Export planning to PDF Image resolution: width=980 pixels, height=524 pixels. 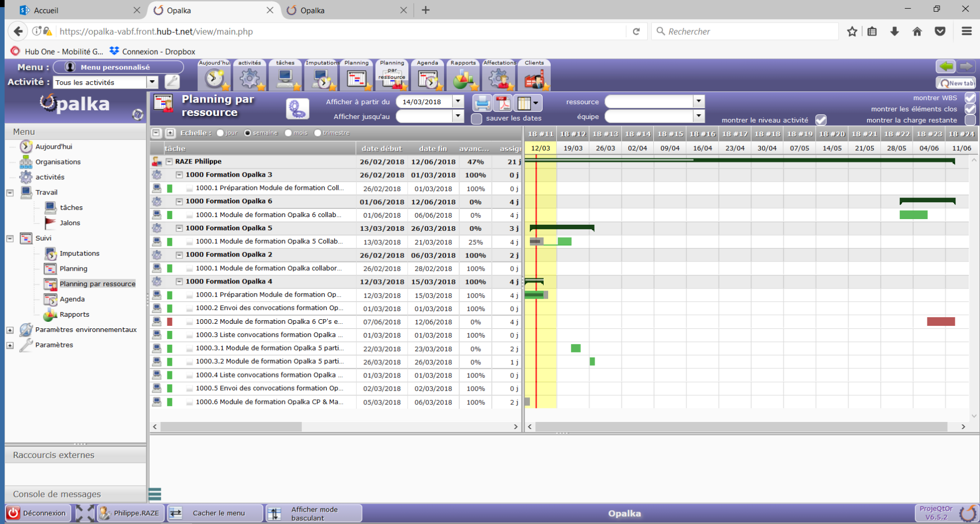[503, 103]
